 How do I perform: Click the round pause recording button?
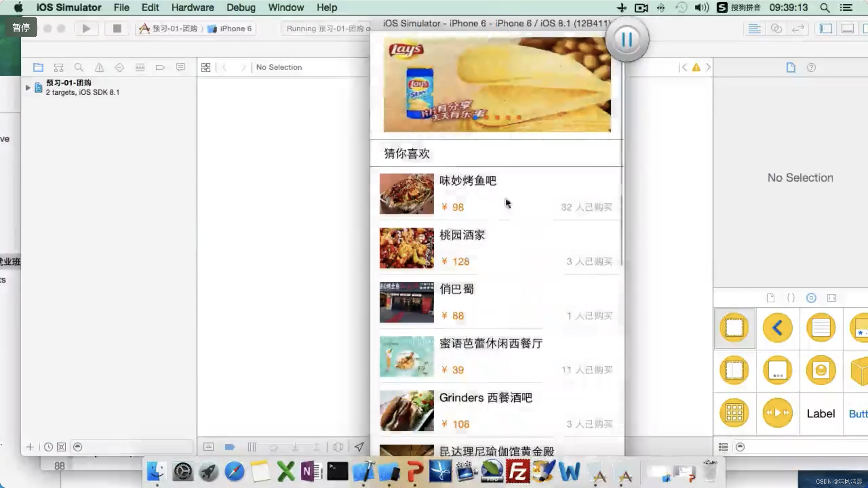pyautogui.click(x=627, y=40)
